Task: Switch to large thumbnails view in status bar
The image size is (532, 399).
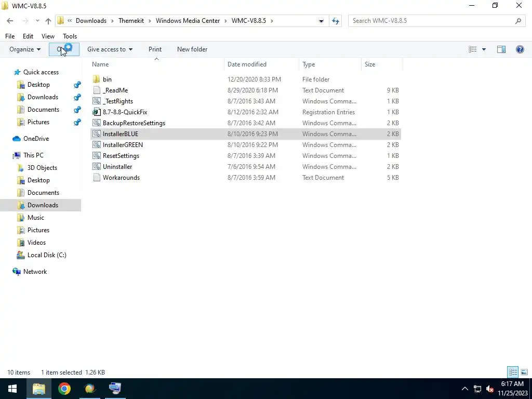Action: pyautogui.click(x=524, y=372)
